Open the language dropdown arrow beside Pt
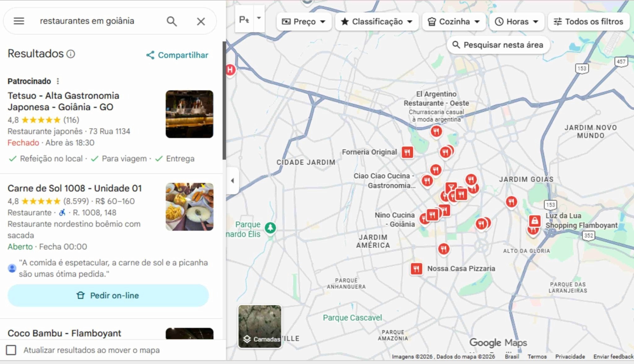The image size is (634, 364). 259,18
